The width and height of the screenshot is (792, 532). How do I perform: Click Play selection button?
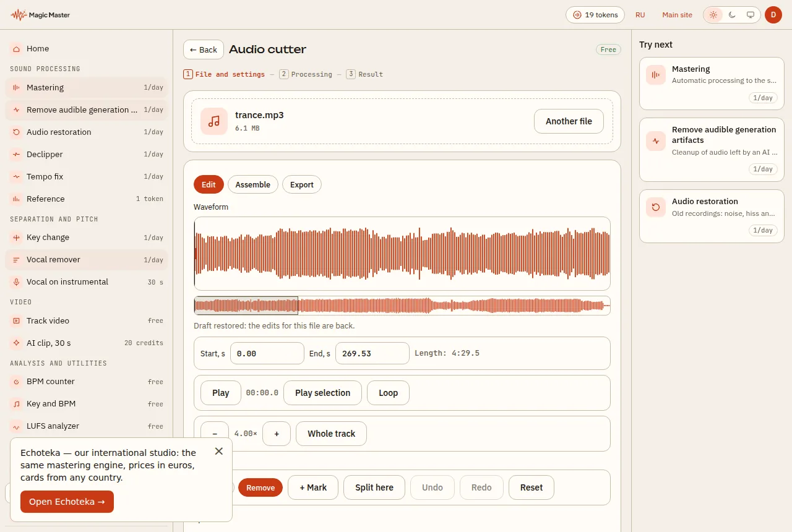(322, 393)
